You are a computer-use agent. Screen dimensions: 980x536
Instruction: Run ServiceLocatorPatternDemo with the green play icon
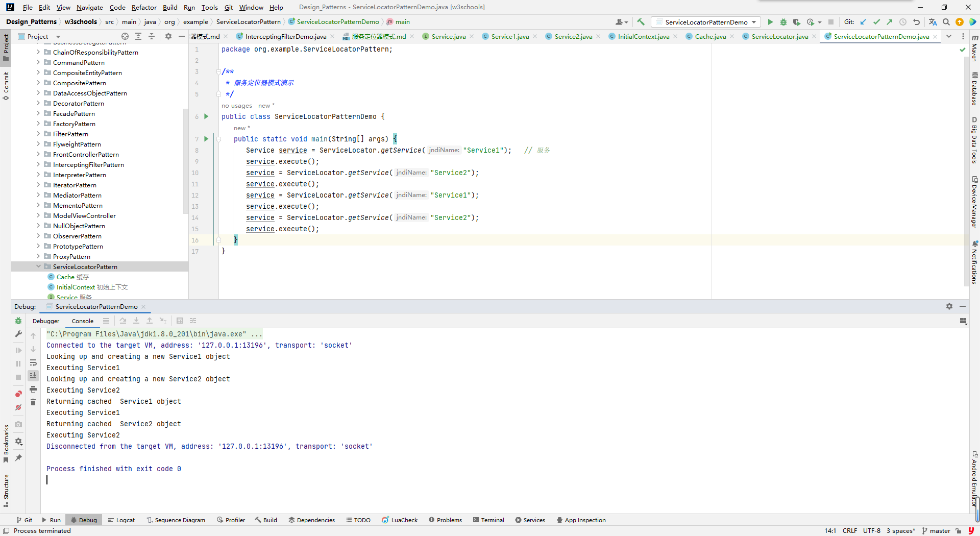[770, 22]
